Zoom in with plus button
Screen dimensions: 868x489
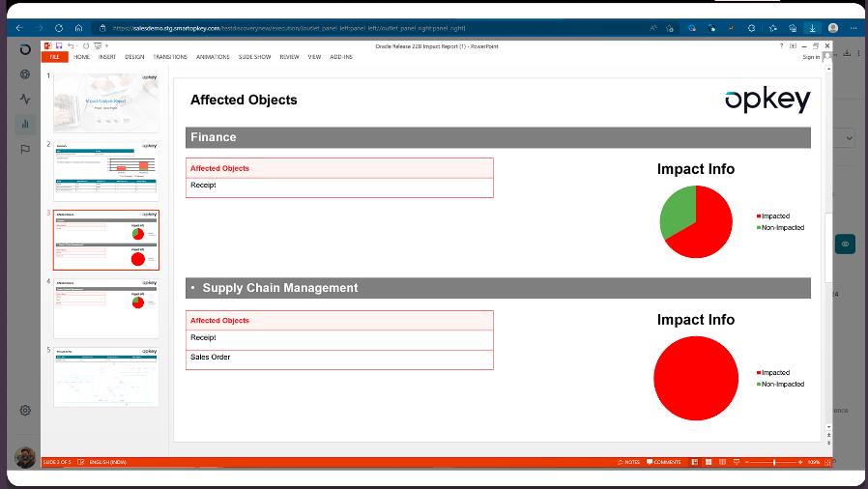pyautogui.click(x=800, y=462)
